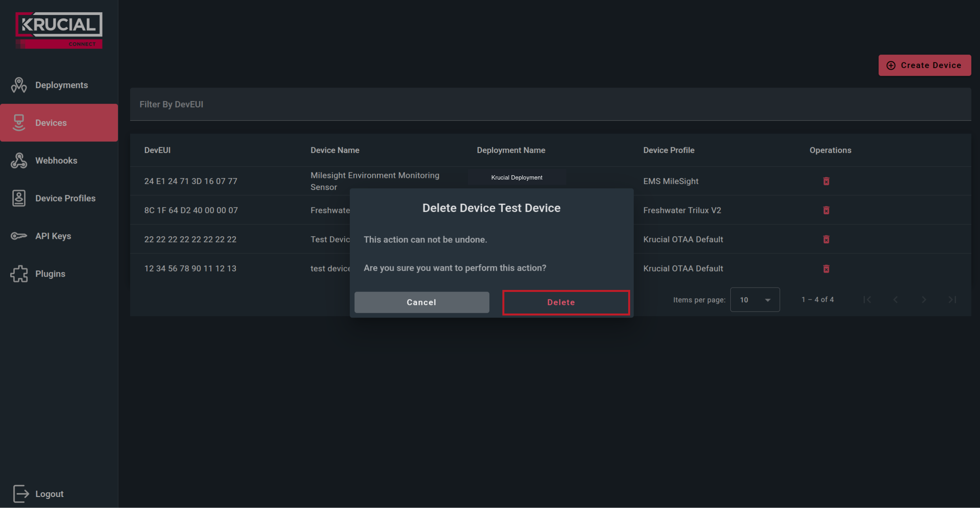The width and height of the screenshot is (980, 508).
Task: Click the trash icon for EMS MileSight row
Action: pos(826,181)
